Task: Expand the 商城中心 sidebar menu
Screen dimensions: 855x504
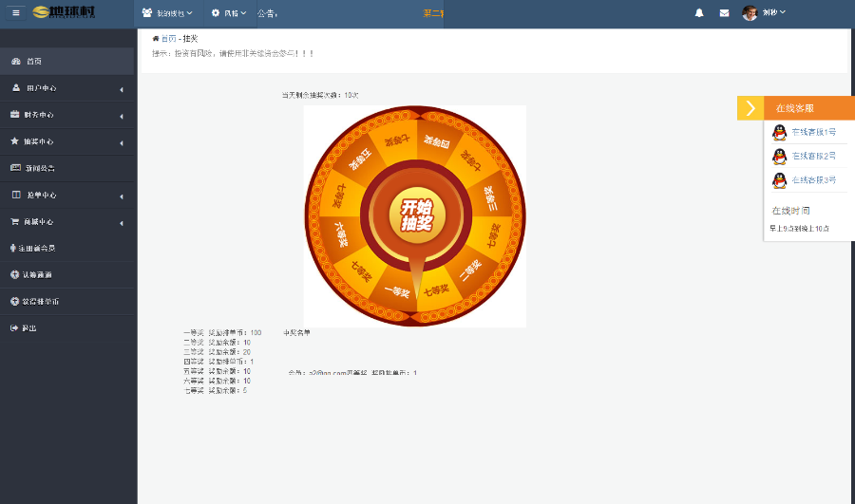Action: coord(66,221)
